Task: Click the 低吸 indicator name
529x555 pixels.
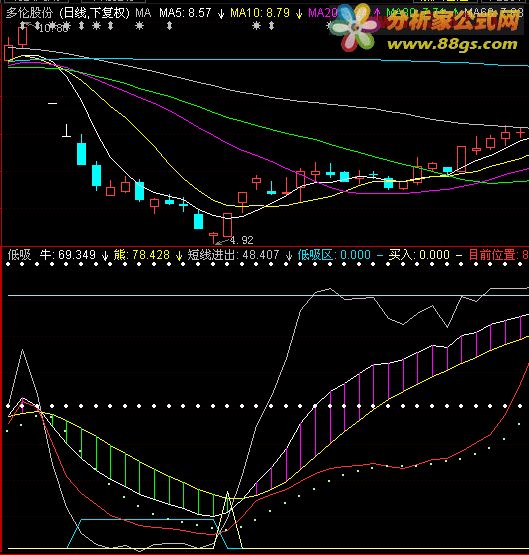Action: (19, 254)
